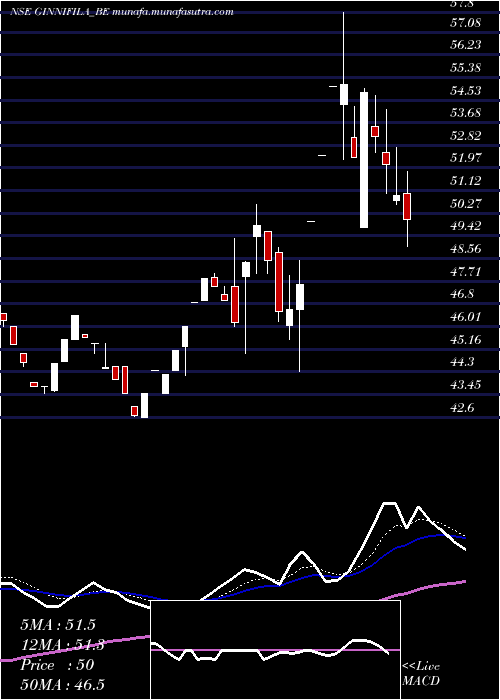500x700 pixels.
Task: Click the 50MA : 46.5 readout
Action: point(62,684)
